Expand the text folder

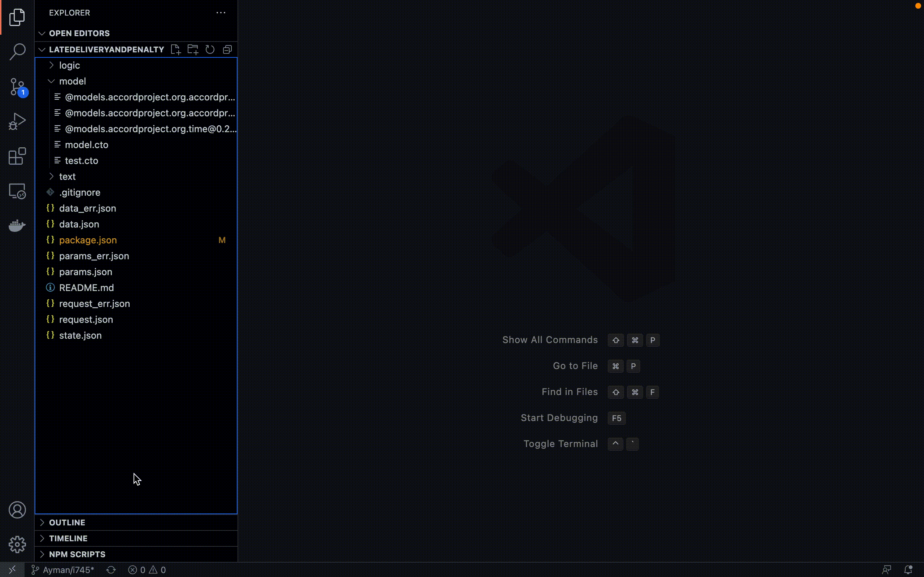(67, 176)
